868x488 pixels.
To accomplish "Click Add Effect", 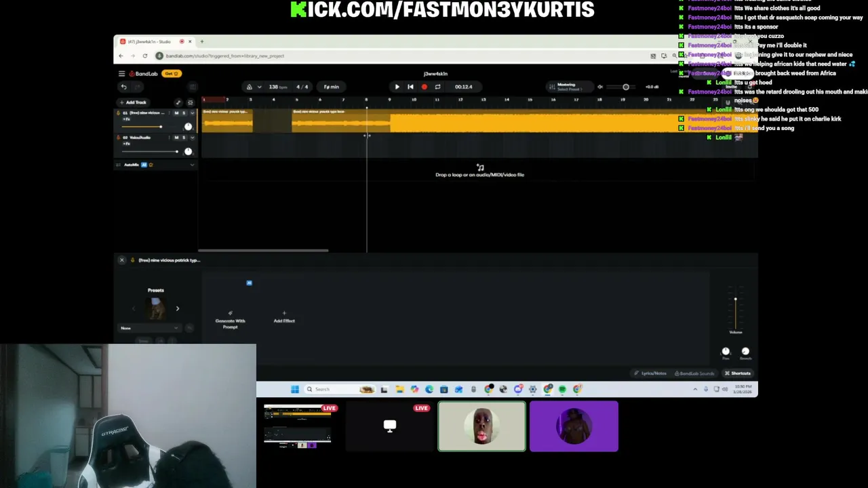I will (284, 317).
